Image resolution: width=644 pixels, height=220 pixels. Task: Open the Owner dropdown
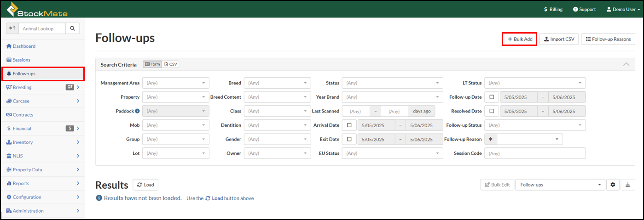tap(277, 153)
